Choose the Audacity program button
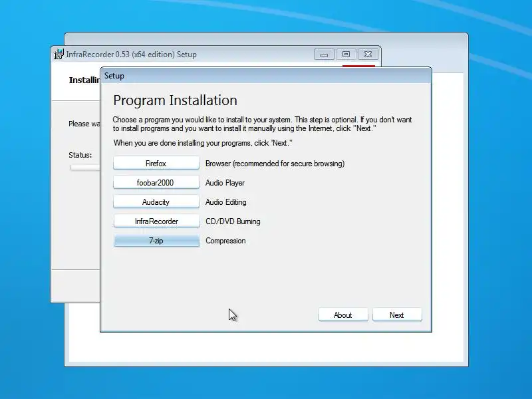The width and height of the screenshot is (532, 399). (x=156, y=202)
